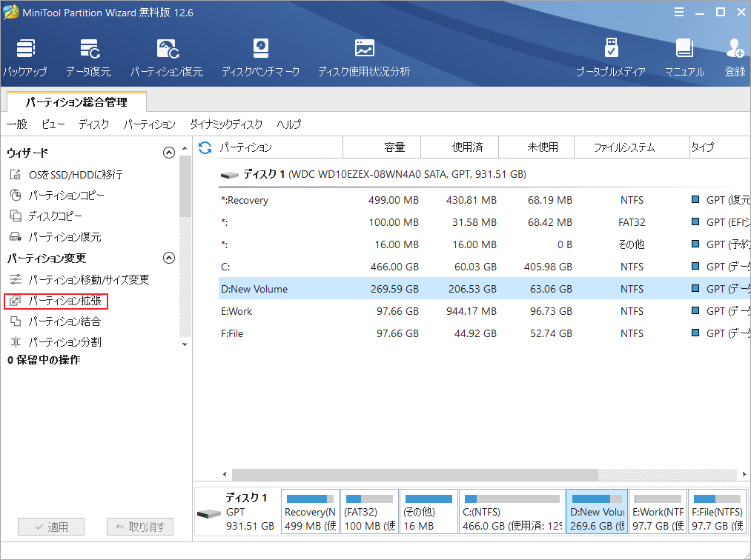The width and height of the screenshot is (751, 560).
Task: Open the マニュアル manual
Action: pos(684,58)
